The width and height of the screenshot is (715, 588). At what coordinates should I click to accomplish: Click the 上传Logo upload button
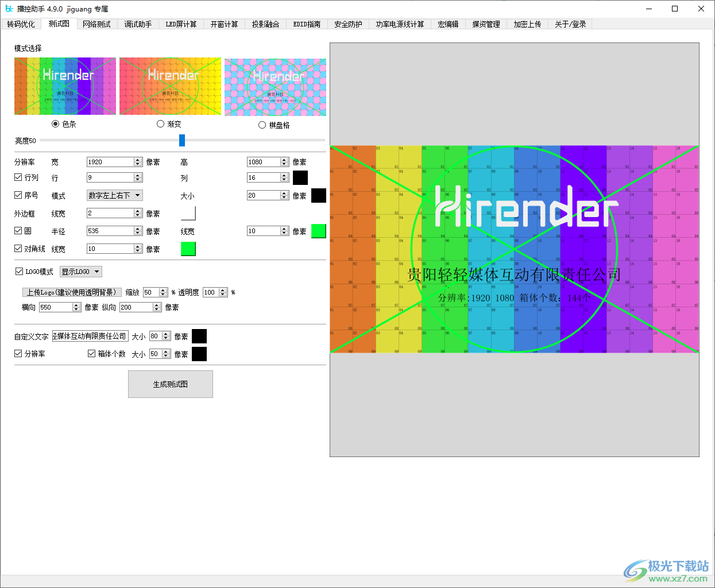point(72,292)
